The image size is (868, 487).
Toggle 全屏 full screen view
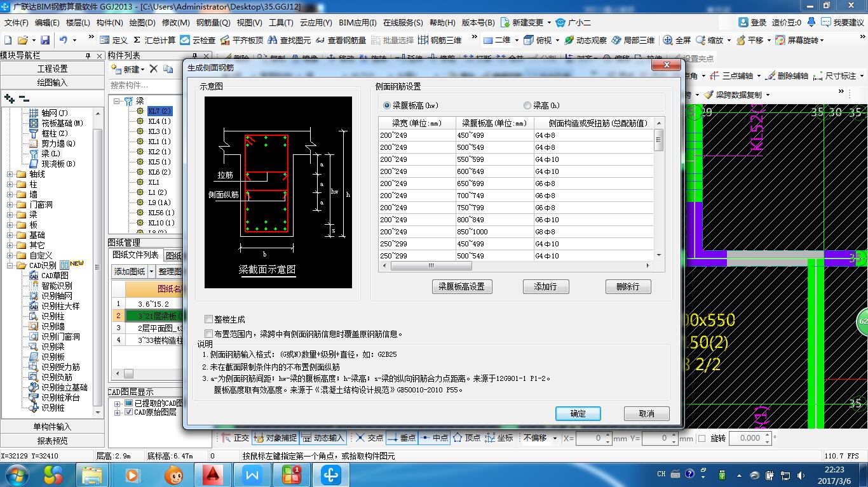[677, 40]
